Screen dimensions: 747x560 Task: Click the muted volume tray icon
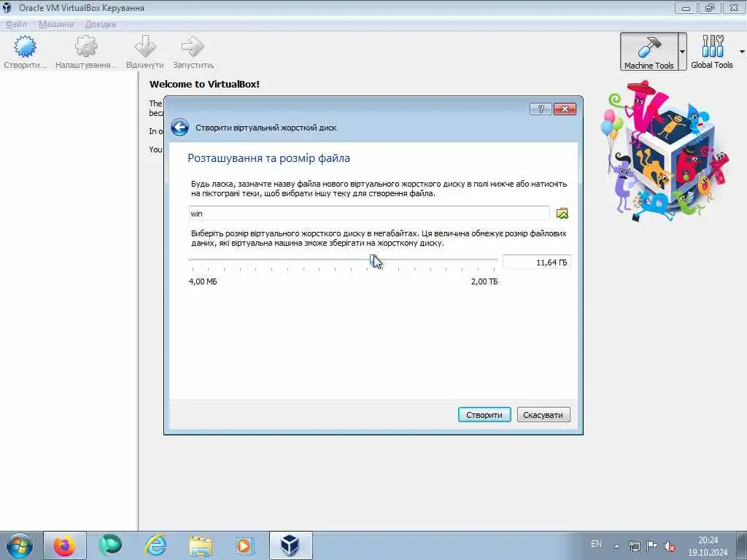670,546
